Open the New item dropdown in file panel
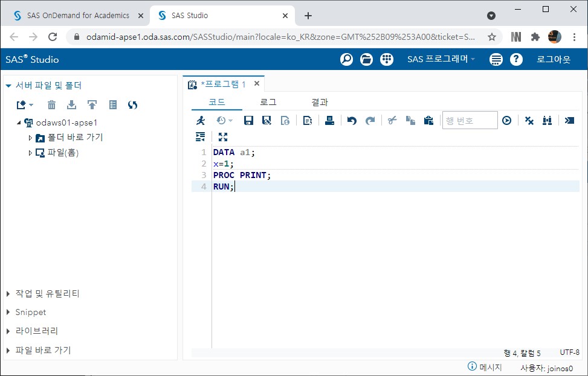The width and height of the screenshot is (588, 376). click(25, 105)
